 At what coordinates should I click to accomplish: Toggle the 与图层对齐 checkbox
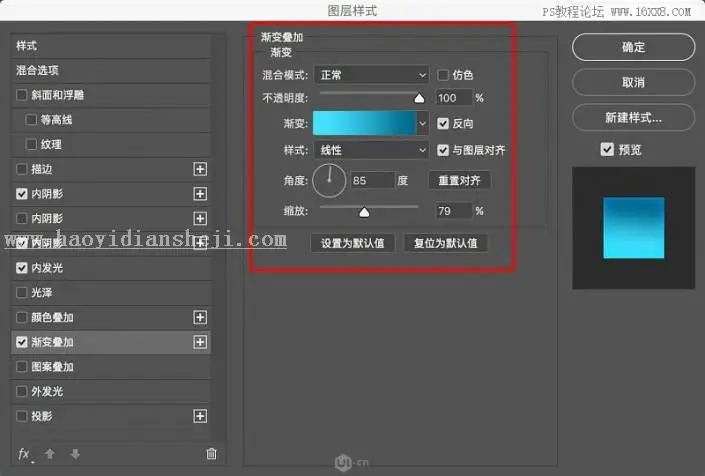[443, 150]
